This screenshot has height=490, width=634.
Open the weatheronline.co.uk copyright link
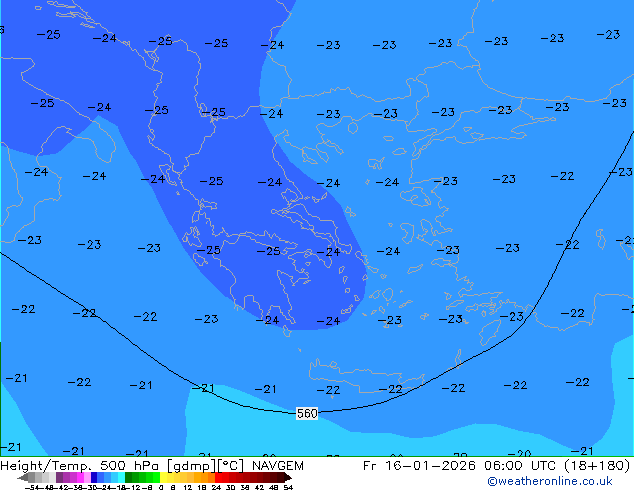point(550,481)
